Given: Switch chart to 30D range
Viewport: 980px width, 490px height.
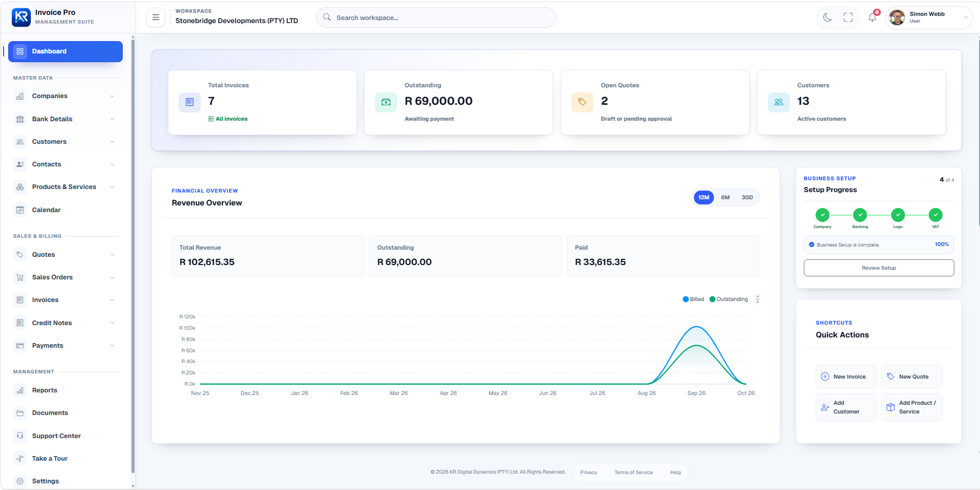Looking at the screenshot, I should [747, 198].
